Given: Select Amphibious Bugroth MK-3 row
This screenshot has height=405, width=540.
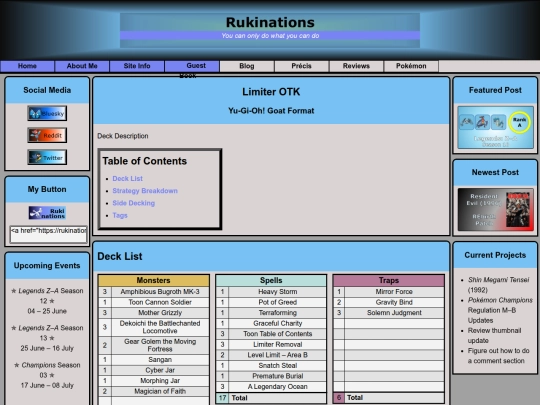Looking at the screenshot, I should pos(154,292).
